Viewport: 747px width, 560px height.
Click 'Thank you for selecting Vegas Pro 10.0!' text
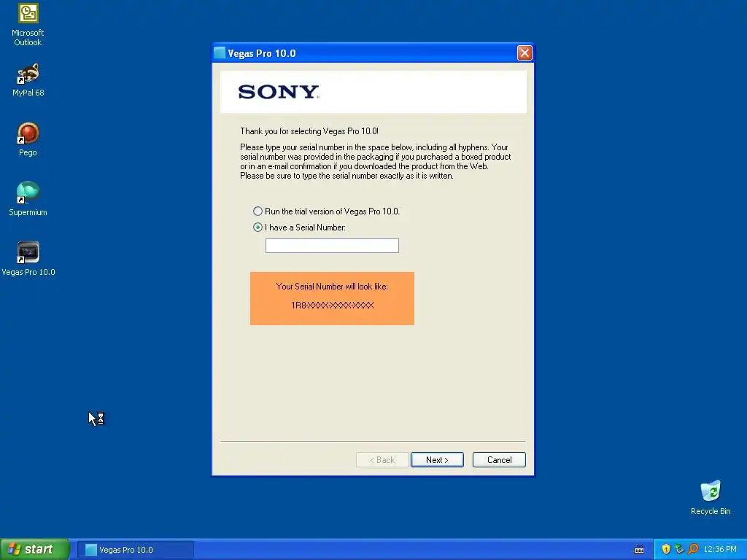click(309, 131)
